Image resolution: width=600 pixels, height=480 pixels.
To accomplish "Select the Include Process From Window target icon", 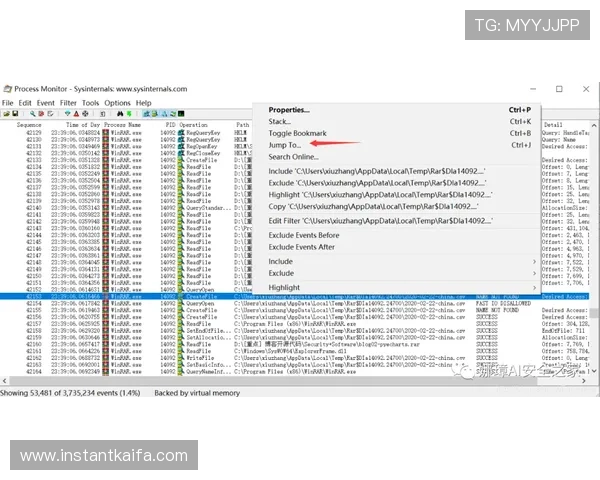I will click(85, 114).
